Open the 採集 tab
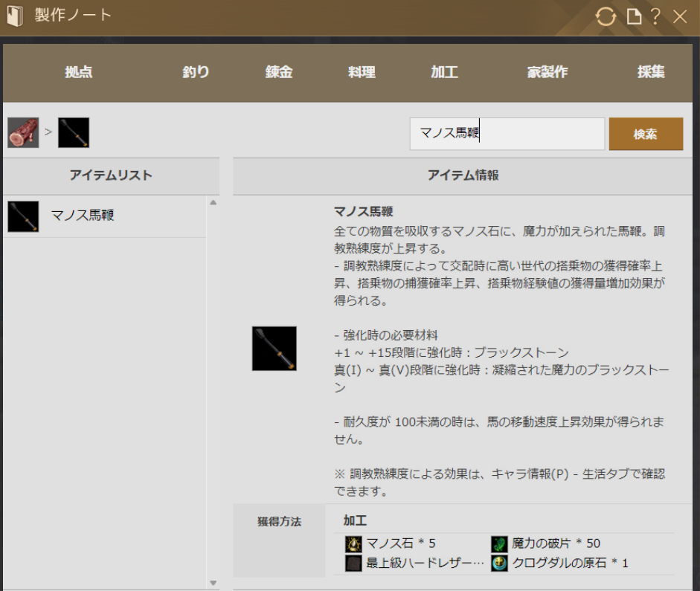Viewport: 700px width, 591px height. tap(651, 72)
